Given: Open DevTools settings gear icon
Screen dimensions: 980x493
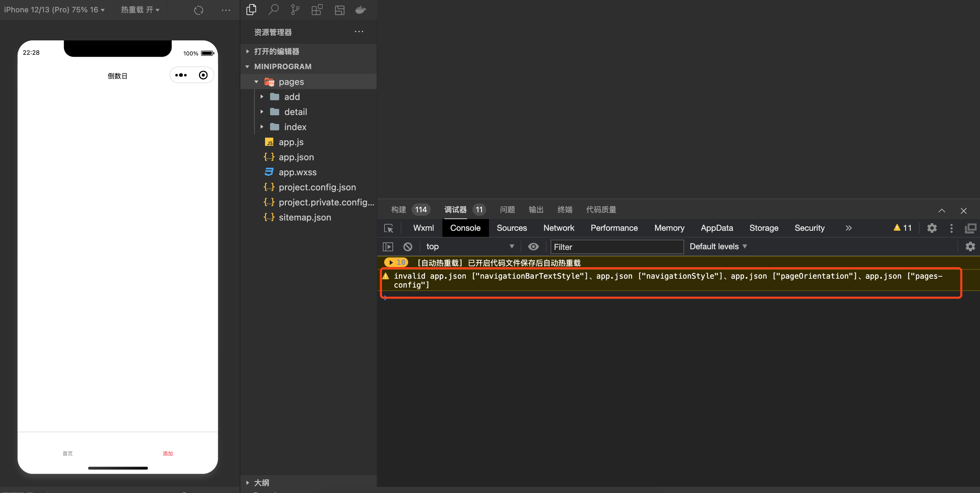Looking at the screenshot, I should [931, 228].
